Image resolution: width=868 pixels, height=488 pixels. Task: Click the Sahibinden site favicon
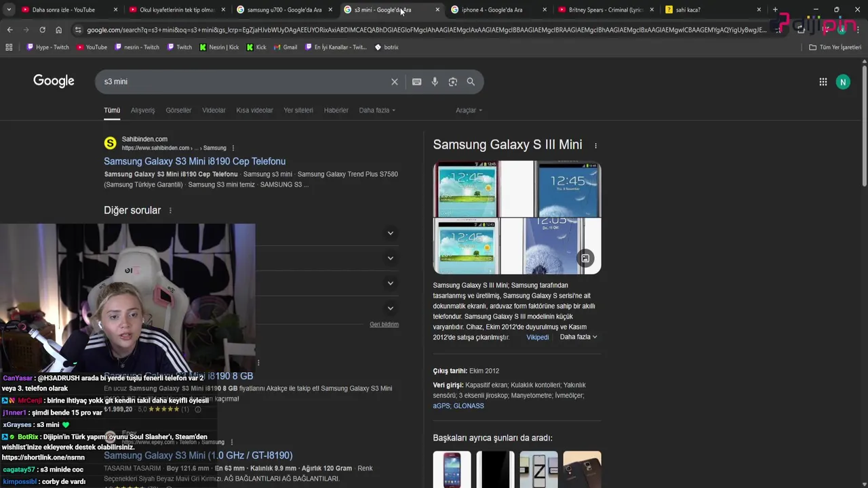(110, 143)
